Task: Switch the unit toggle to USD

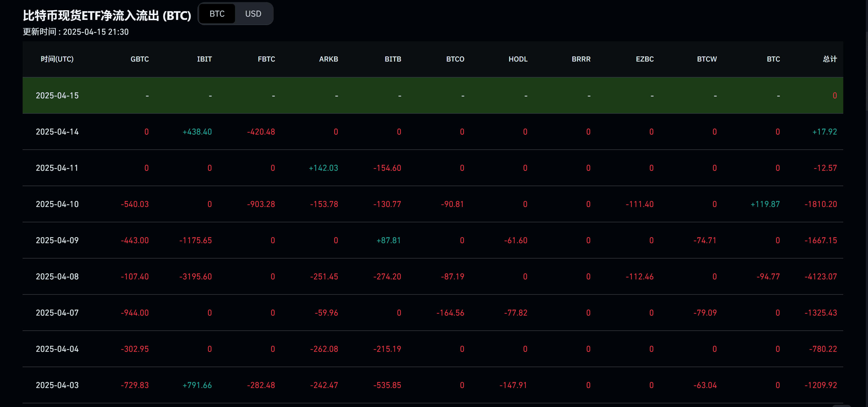Action: (x=253, y=14)
